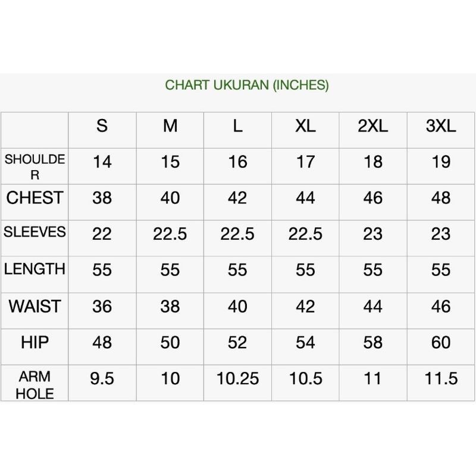Select the CHEST row label
The width and height of the screenshot is (476, 476).
(x=35, y=198)
